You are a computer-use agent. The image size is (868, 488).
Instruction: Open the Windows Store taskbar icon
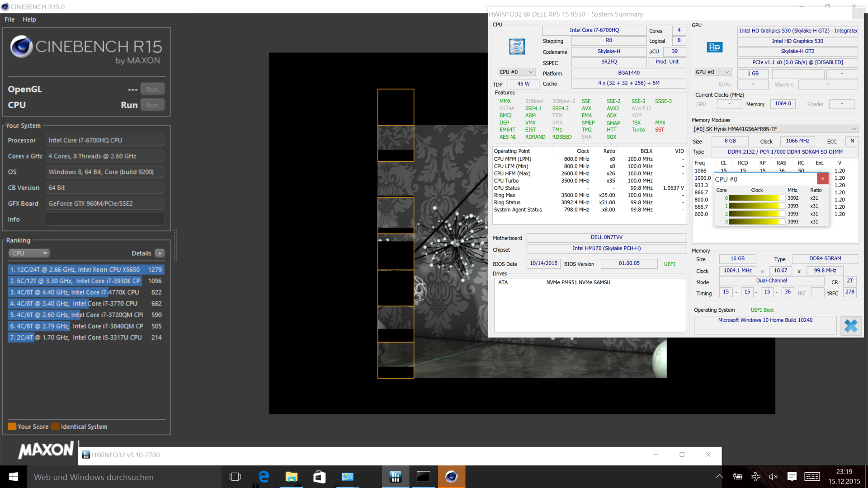[x=320, y=477]
